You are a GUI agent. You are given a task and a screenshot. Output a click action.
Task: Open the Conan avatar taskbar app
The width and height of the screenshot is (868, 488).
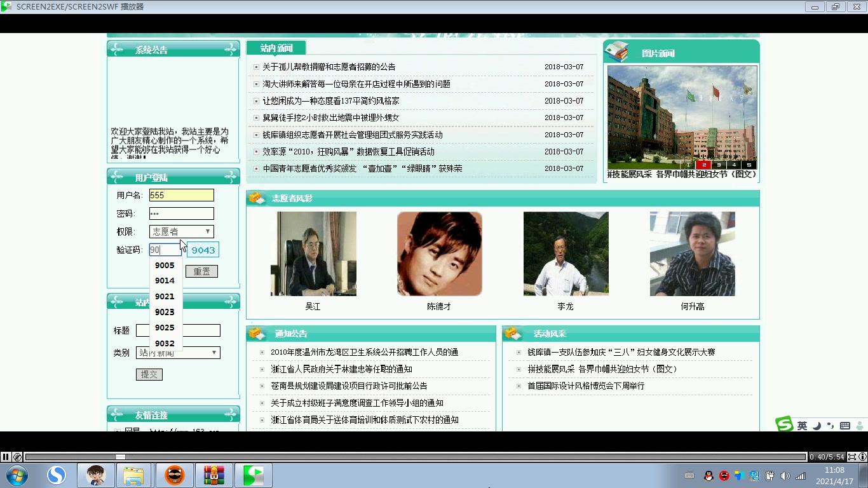tap(96, 475)
